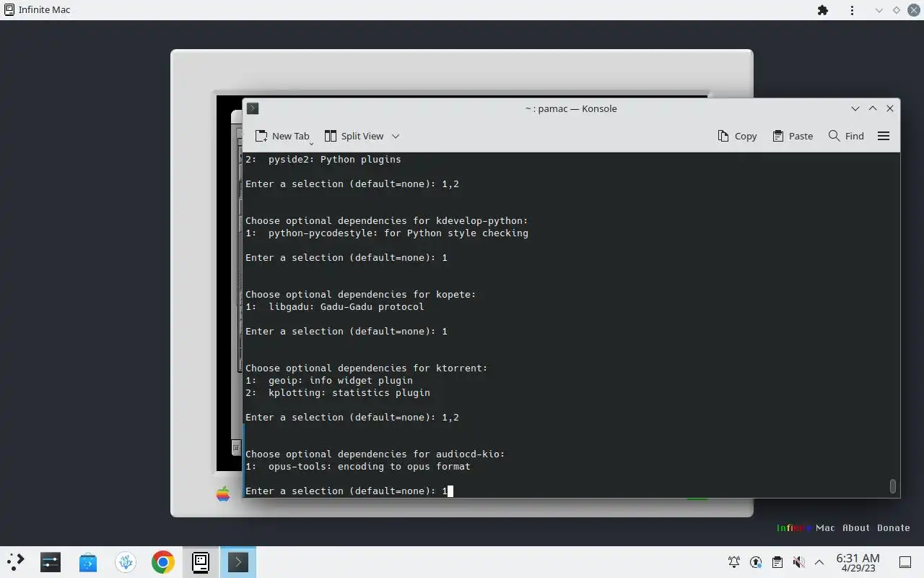Open the New Tab profile dropdown arrow
Viewport: 924px width, 578px height.
click(x=312, y=143)
